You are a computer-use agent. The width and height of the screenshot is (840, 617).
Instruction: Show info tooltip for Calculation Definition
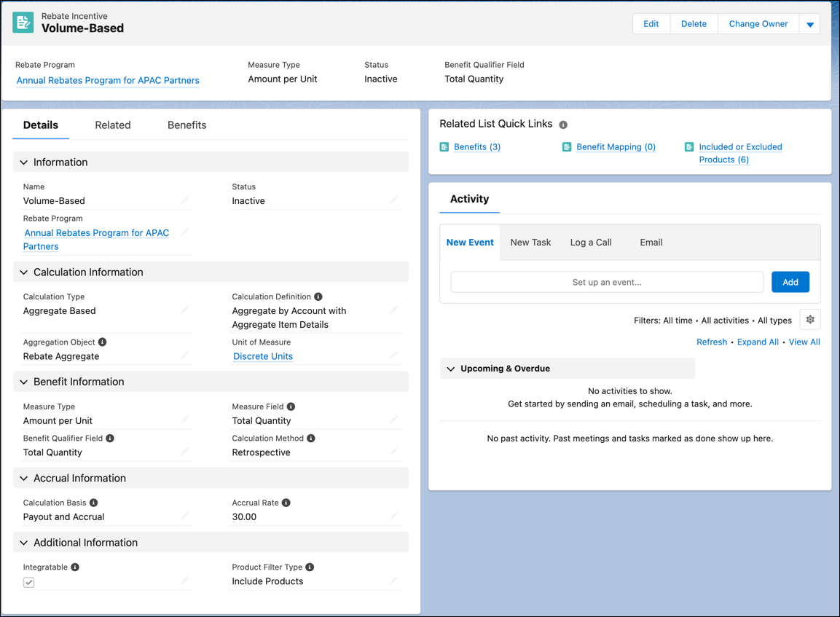tap(318, 296)
